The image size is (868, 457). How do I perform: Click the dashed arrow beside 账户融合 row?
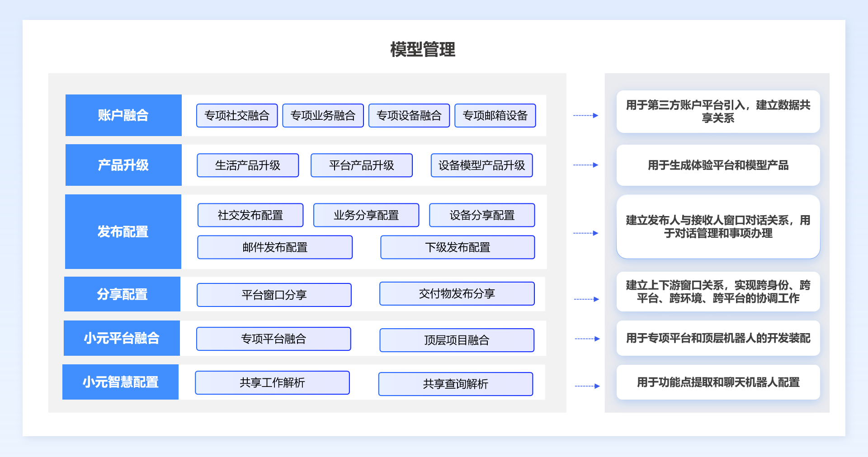click(585, 116)
